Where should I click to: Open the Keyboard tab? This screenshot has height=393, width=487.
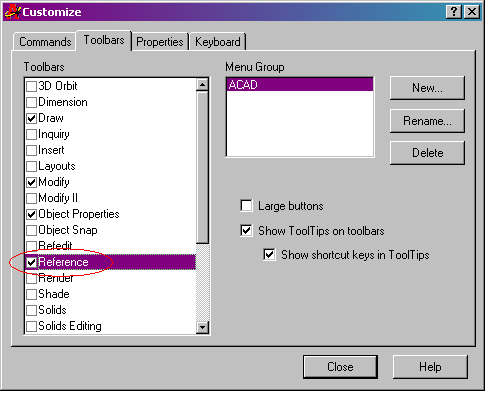217,42
